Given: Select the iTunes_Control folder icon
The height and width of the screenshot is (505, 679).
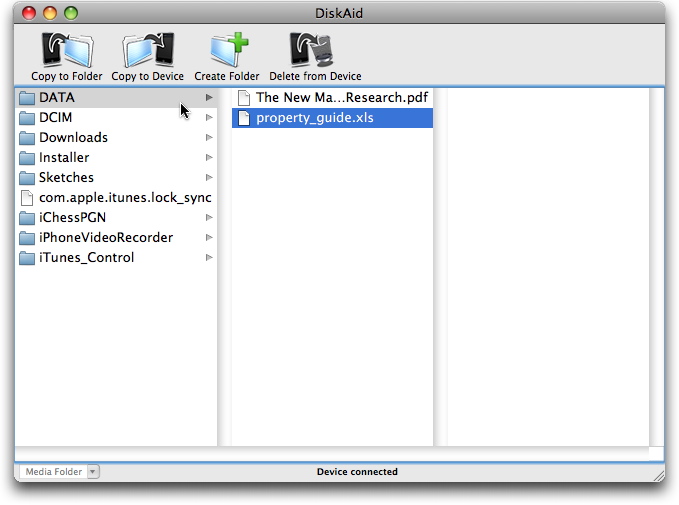Looking at the screenshot, I should coord(27,258).
